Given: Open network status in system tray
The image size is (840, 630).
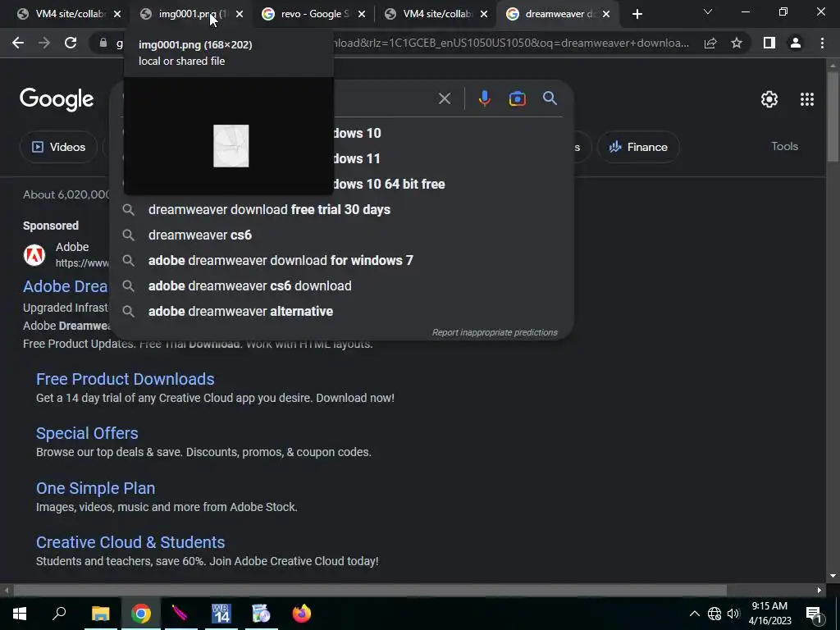Looking at the screenshot, I should [x=714, y=614].
